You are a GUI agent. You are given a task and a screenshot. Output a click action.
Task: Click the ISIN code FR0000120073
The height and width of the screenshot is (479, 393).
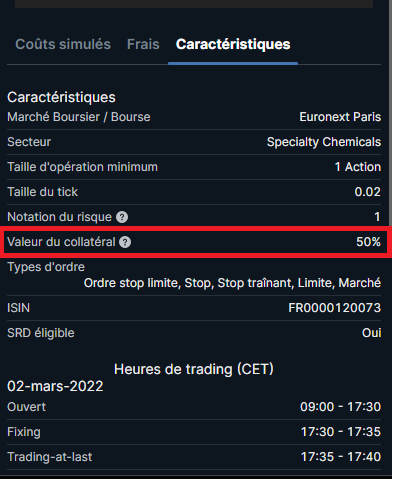(334, 308)
